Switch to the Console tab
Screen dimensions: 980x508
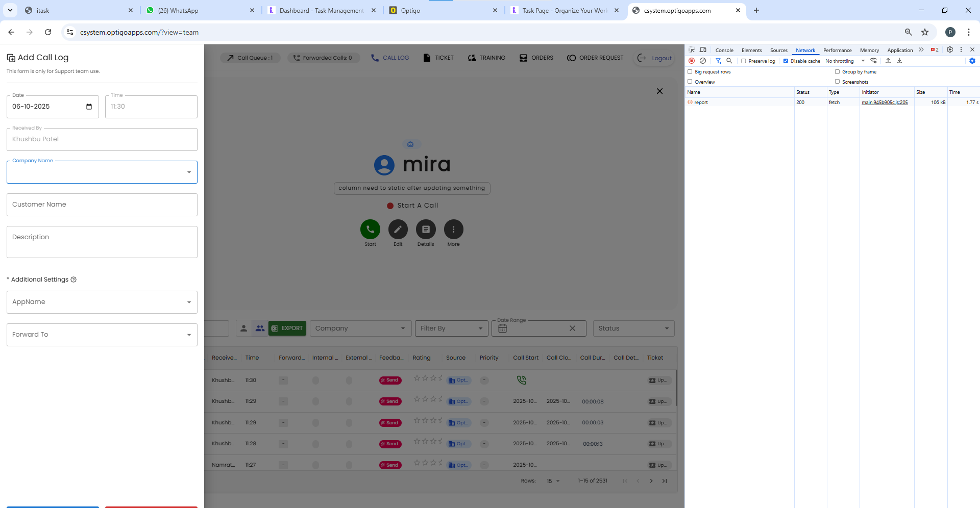[724, 50]
